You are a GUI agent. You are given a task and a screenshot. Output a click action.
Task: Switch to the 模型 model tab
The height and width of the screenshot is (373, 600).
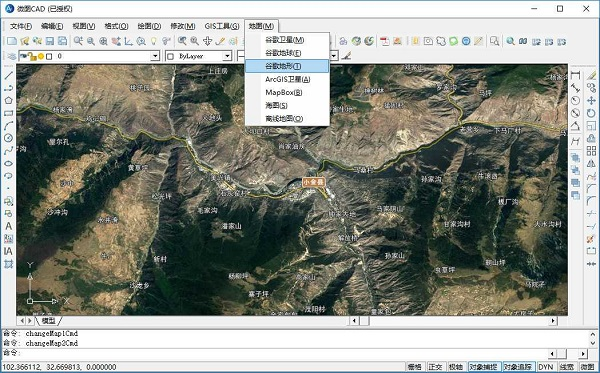coord(49,321)
